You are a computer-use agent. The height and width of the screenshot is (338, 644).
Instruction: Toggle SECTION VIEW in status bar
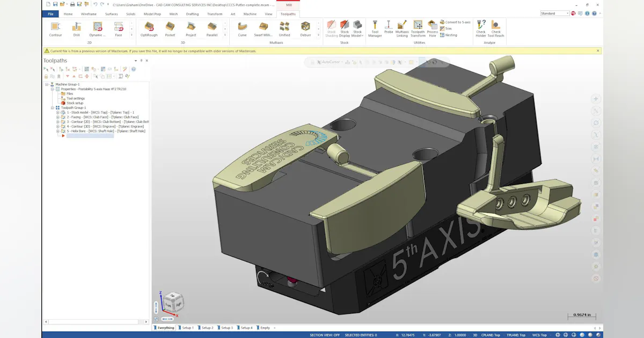coord(325,335)
